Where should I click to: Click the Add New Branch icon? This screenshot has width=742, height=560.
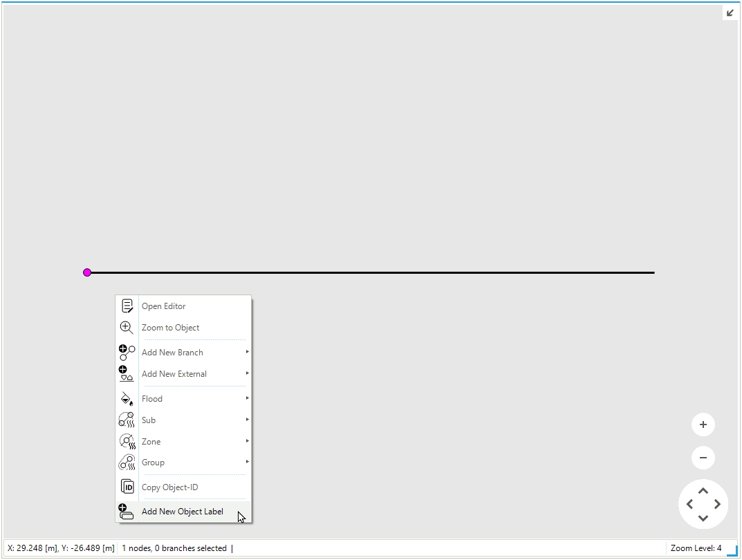point(127,353)
